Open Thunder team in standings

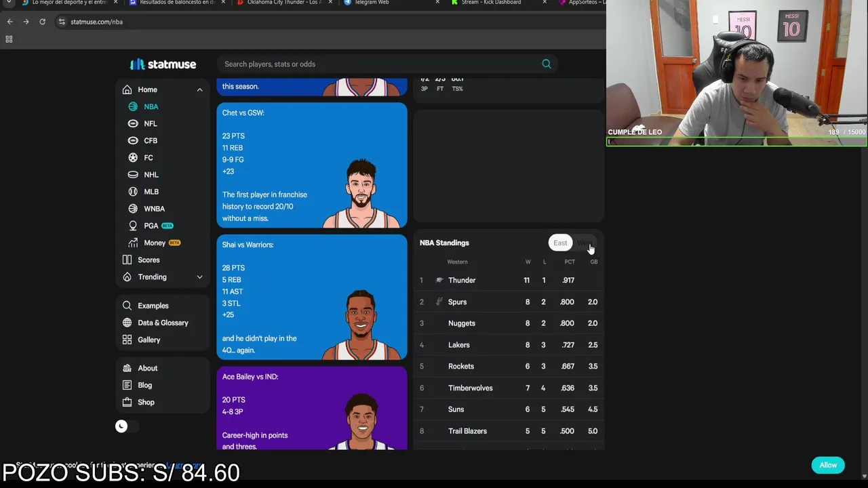[x=462, y=280]
